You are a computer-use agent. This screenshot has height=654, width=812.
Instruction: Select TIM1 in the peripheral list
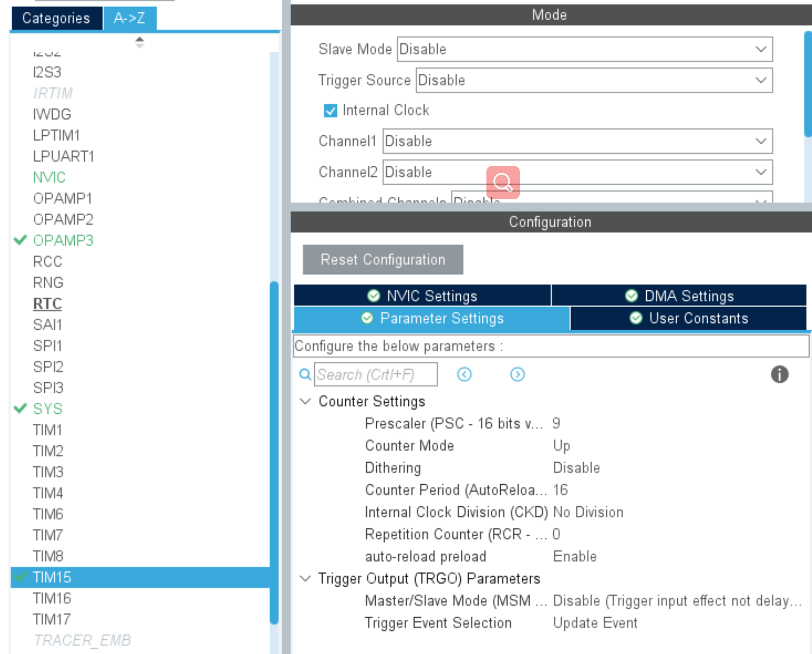pos(47,430)
